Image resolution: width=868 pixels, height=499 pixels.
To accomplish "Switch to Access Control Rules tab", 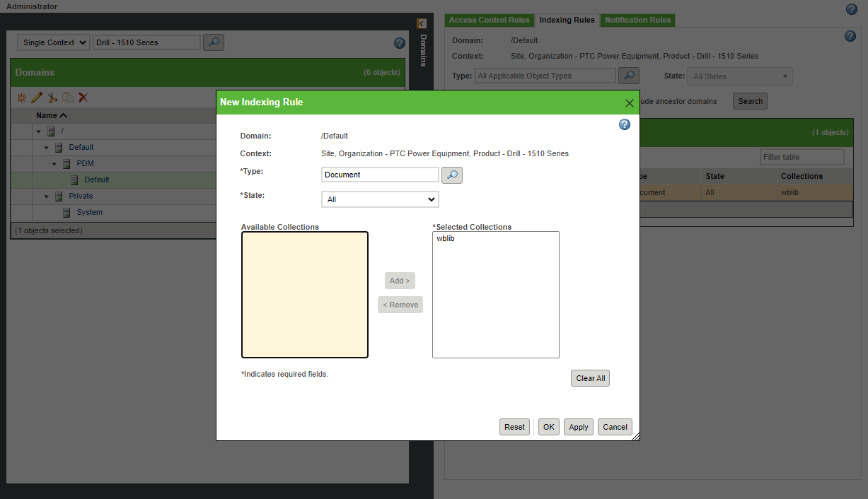I will click(489, 20).
